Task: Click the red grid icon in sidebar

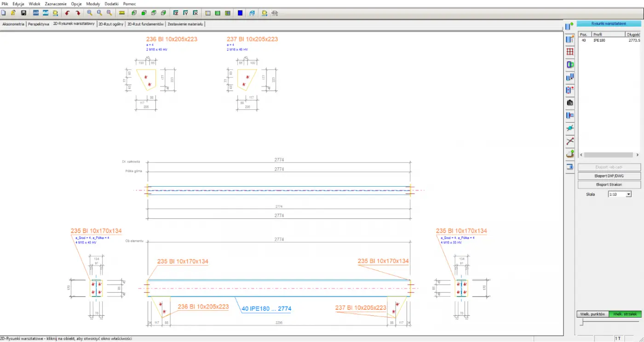Action: pos(570,52)
